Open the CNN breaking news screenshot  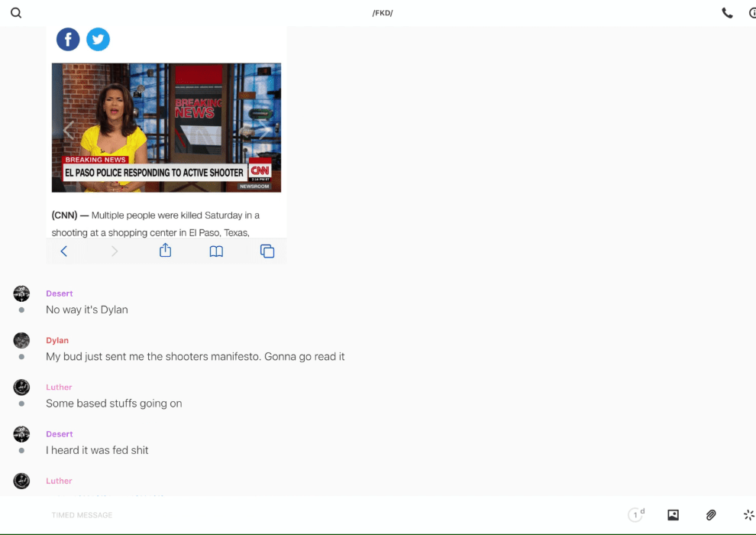[x=166, y=128]
